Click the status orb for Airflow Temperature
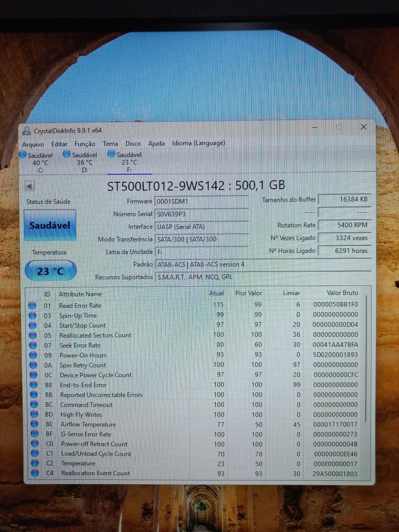 pyautogui.click(x=34, y=424)
